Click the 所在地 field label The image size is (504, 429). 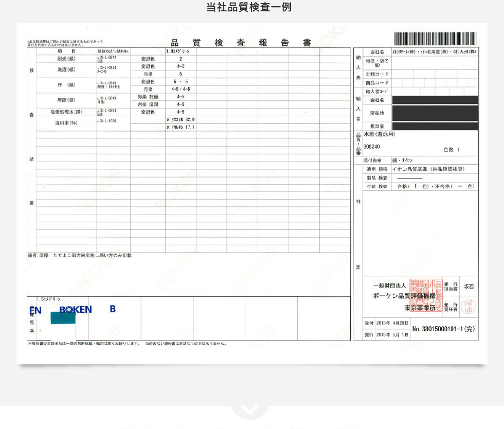click(x=377, y=113)
